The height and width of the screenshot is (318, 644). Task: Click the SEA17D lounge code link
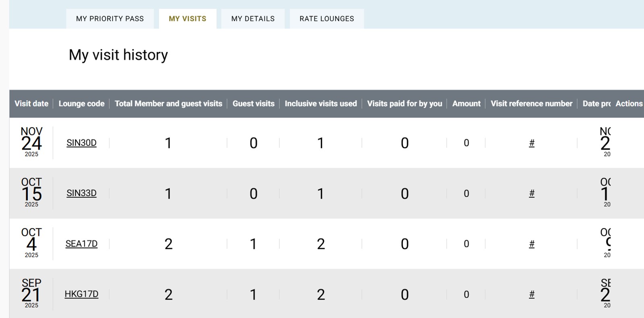pos(81,244)
